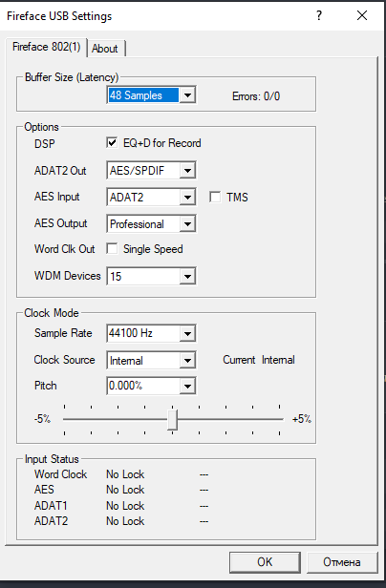The height and width of the screenshot is (588, 386).
Task: Click Word Clock No Lock status
Action: tap(125, 474)
